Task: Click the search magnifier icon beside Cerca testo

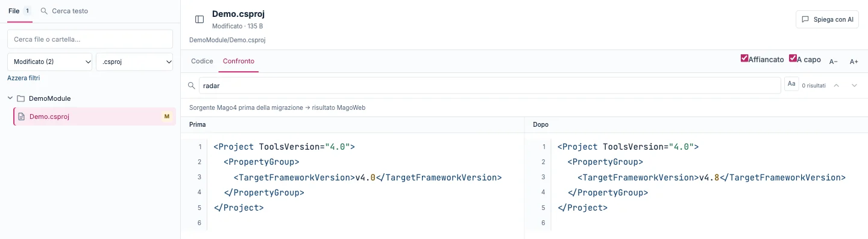Action: [44, 11]
